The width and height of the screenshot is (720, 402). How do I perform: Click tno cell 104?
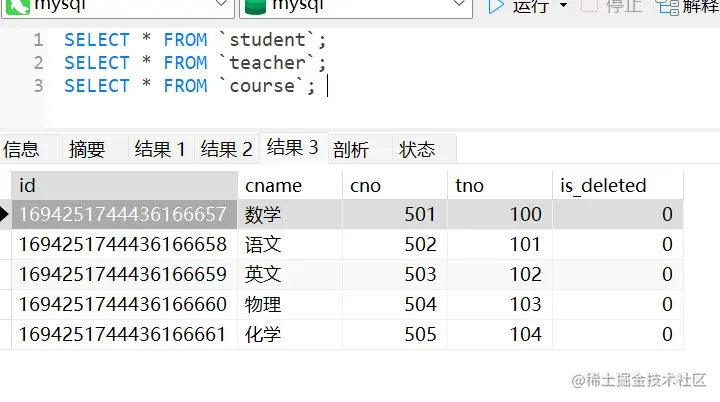(500, 334)
